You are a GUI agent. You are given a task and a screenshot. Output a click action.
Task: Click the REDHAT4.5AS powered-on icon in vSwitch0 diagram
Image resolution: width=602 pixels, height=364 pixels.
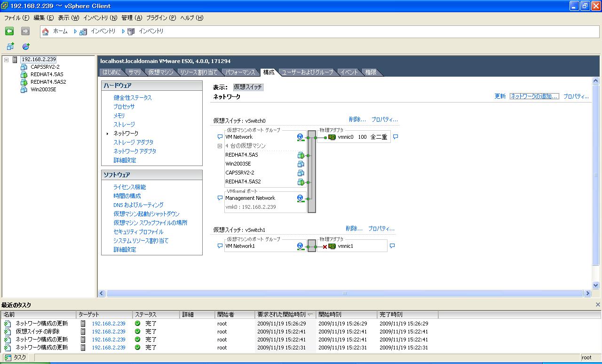301,155
